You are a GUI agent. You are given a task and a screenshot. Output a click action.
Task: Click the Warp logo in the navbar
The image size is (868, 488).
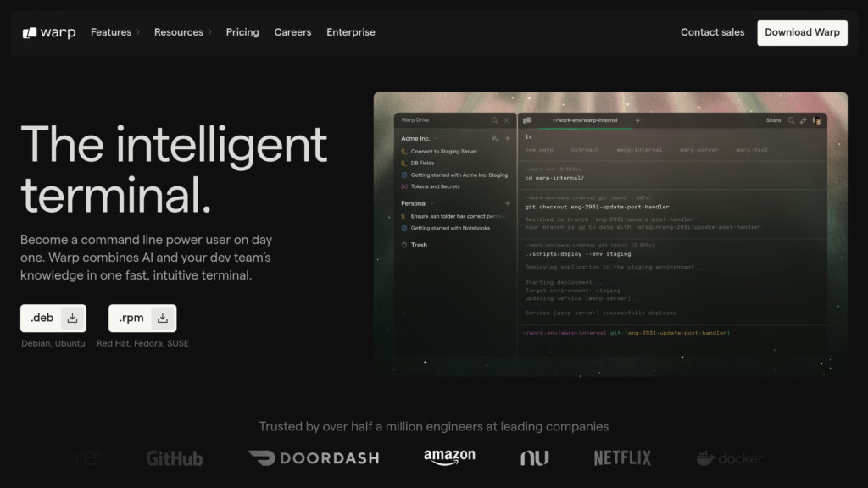49,32
